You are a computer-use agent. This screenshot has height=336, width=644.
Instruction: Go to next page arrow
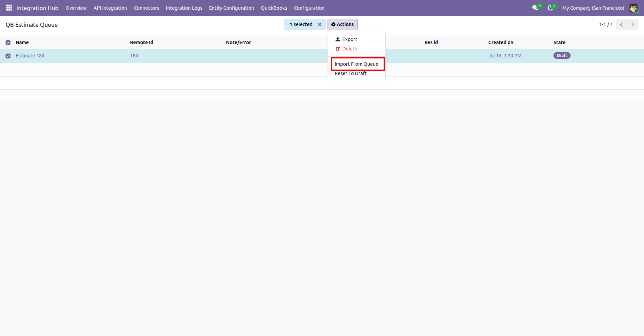633,24
